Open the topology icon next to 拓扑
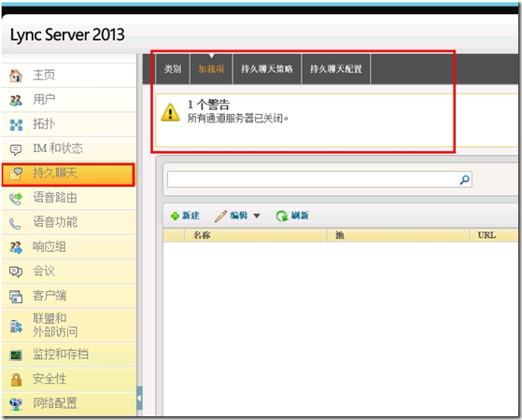 (16, 125)
